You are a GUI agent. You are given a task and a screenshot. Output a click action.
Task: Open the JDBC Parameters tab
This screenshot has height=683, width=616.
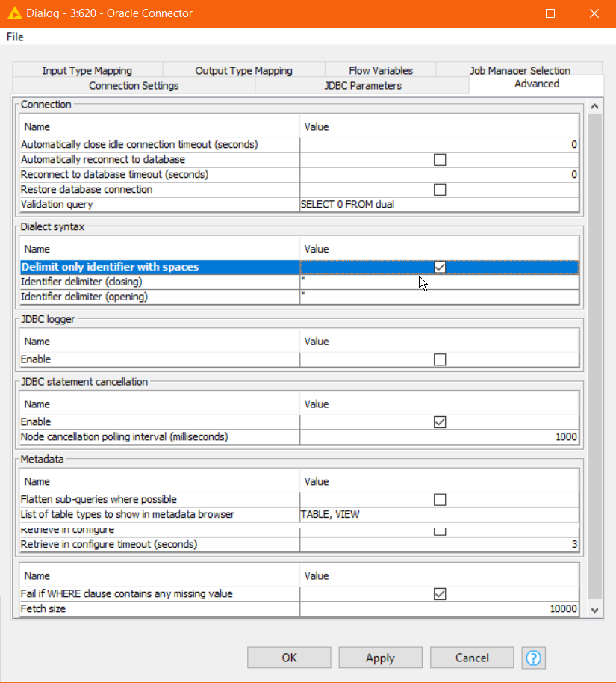[x=363, y=85]
